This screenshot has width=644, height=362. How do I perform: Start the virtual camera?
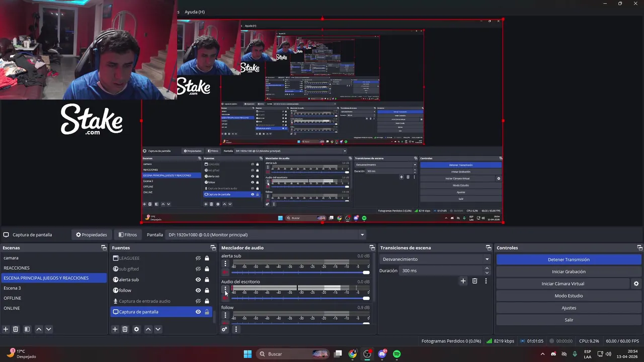pyautogui.click(x=562, y=284)
